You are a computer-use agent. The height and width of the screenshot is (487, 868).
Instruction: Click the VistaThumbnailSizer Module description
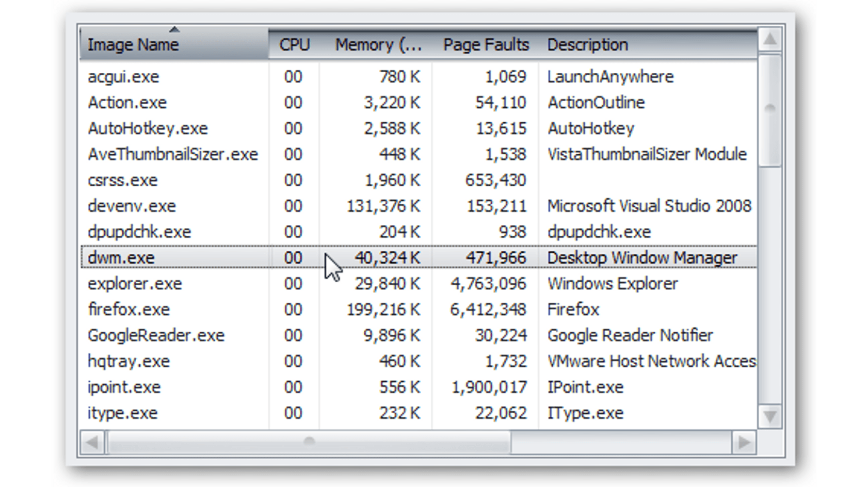pyautogui.click(x=647, y=154)
